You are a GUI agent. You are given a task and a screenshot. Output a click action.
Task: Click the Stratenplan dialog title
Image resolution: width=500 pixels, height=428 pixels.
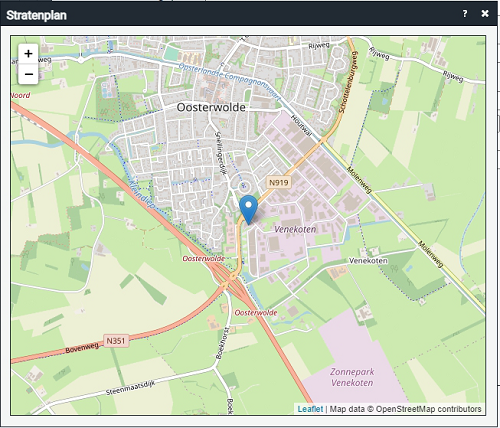(x=36, y=15)
